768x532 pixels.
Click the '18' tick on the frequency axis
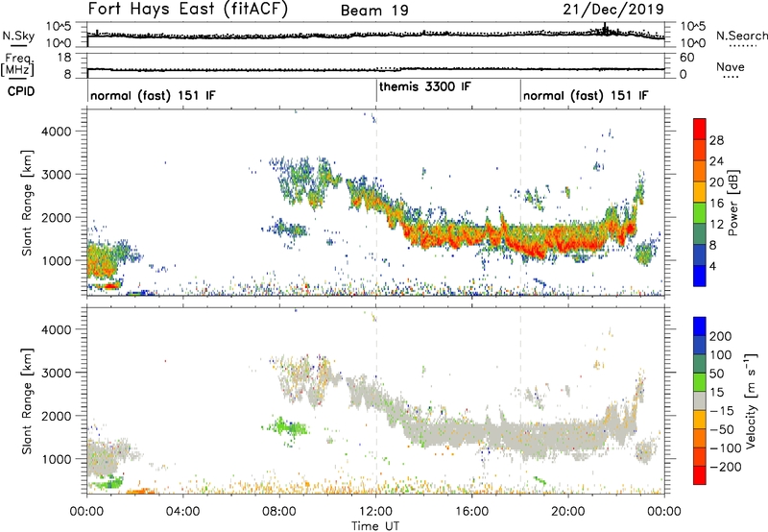point(64,58)
